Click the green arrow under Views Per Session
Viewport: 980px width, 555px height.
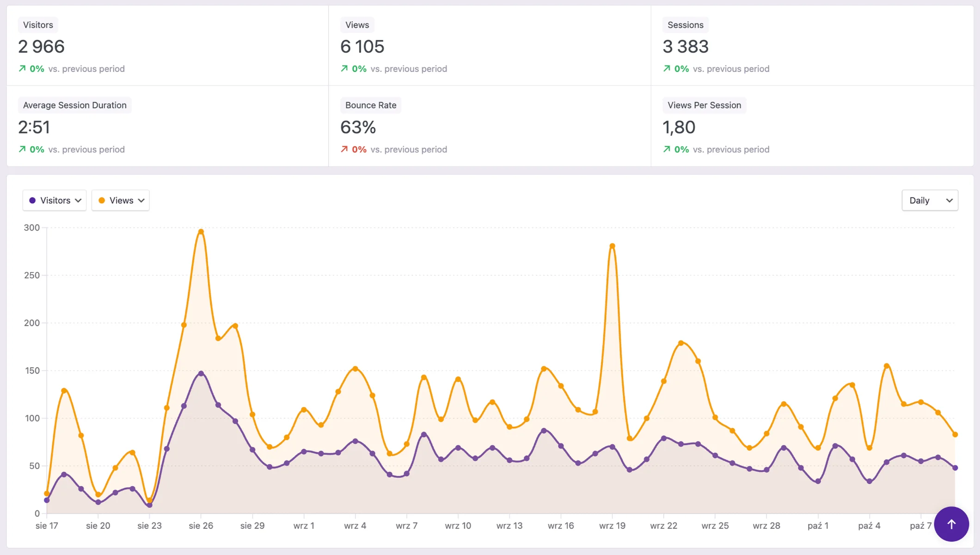click(667, 149)
